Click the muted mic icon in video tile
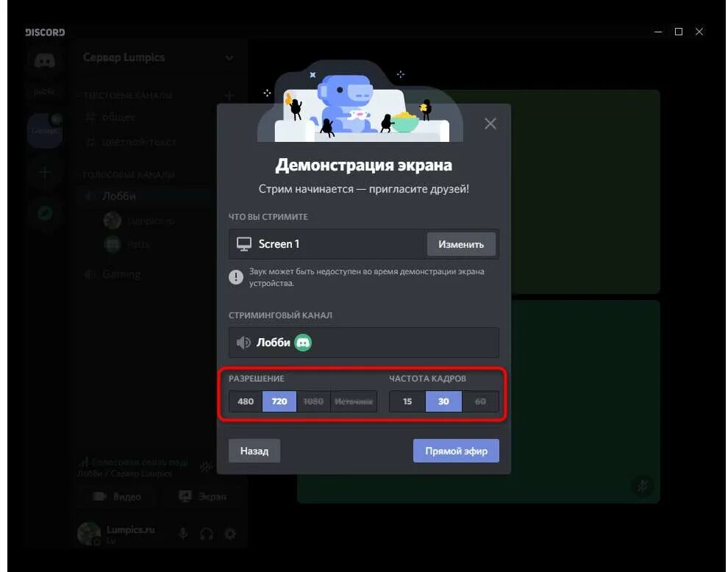The height and width of the screenshot is (572, 728). click(643, 486)
